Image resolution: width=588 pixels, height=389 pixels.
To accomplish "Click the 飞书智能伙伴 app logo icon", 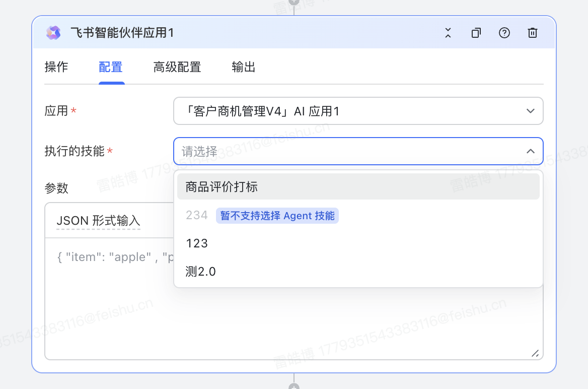I will coord(53,33).
